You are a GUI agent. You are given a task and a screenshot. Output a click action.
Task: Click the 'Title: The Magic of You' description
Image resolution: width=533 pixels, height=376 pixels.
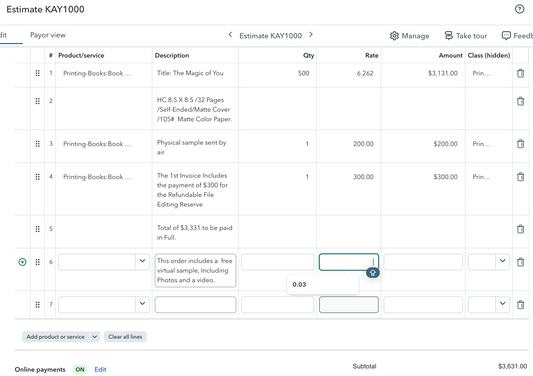coord(190,73)
